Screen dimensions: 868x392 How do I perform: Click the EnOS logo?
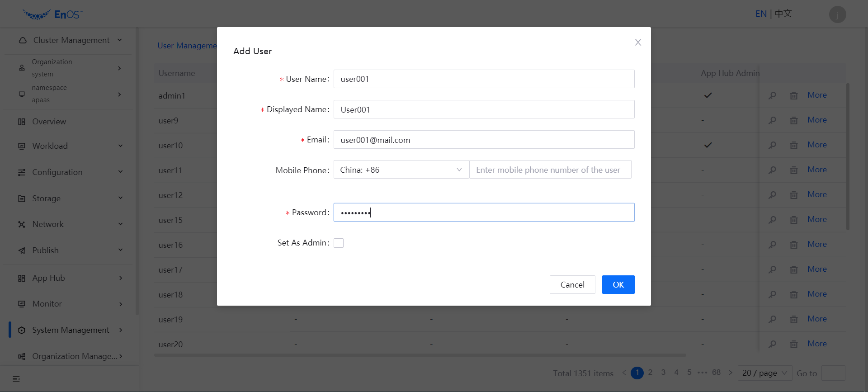52,14
